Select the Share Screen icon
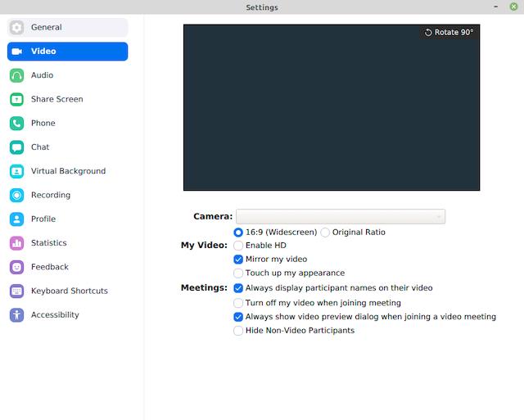The image size is (524, 420). click(16, 100)
